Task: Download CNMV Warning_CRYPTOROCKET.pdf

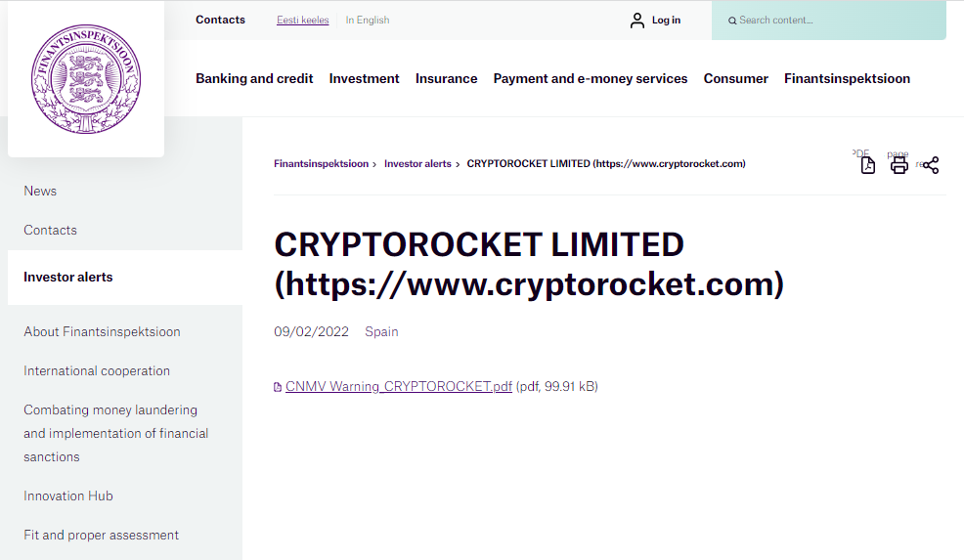Action: pyautogui.click(x=399, y=386)
